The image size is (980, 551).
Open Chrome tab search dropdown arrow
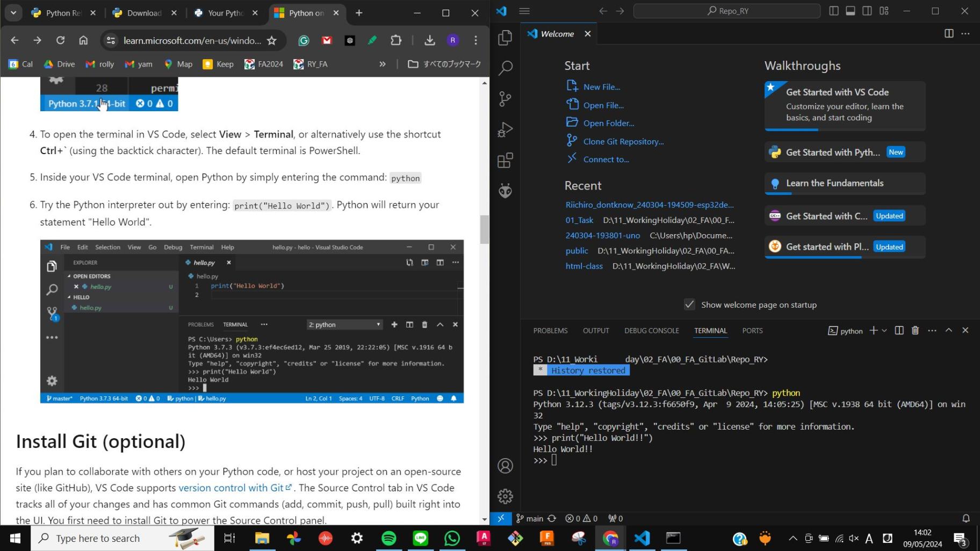click(13, 13)
